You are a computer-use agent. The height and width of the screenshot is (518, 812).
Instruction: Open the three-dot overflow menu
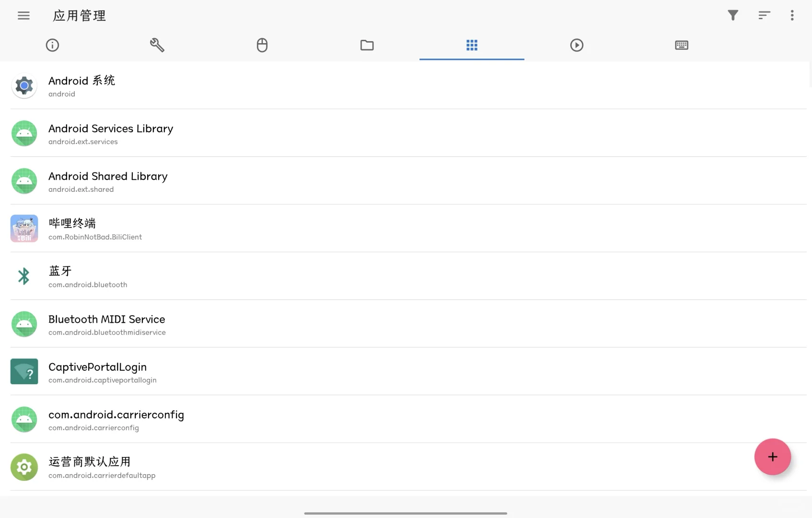pyautogui.click(x=792, y=15)
